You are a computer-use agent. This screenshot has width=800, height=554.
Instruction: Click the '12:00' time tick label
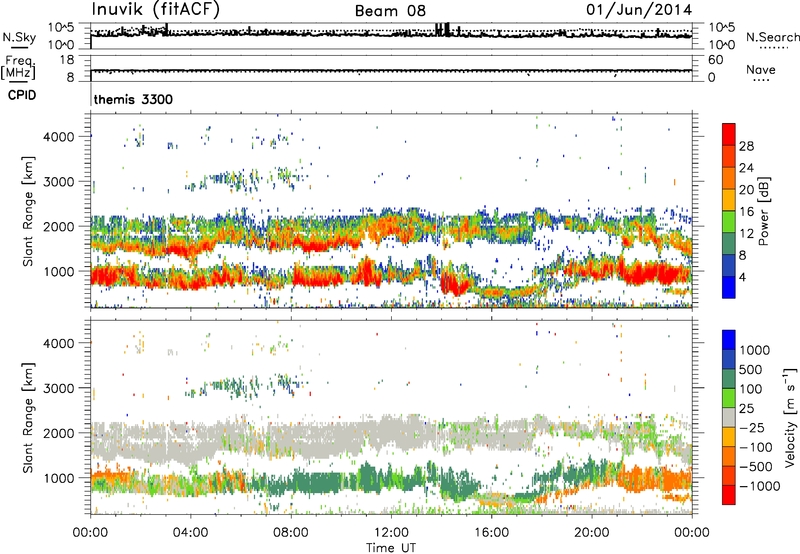click(391, 533)
